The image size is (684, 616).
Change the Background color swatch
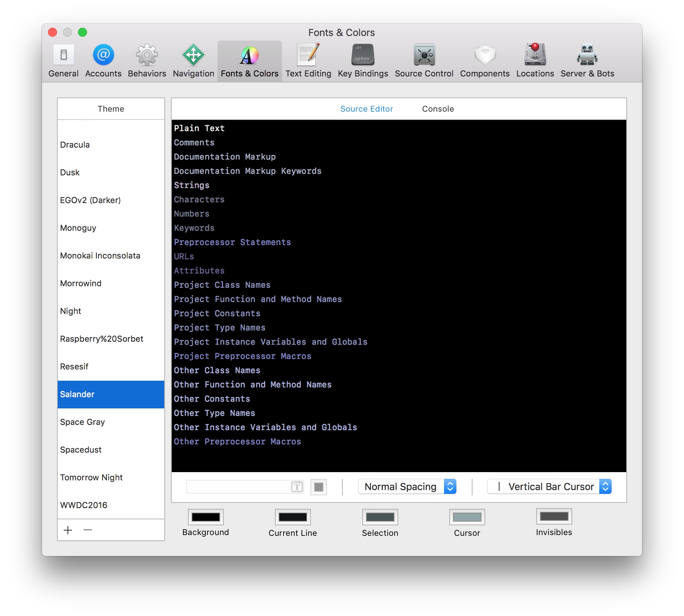pyautogui.click(x=206, y=517)
